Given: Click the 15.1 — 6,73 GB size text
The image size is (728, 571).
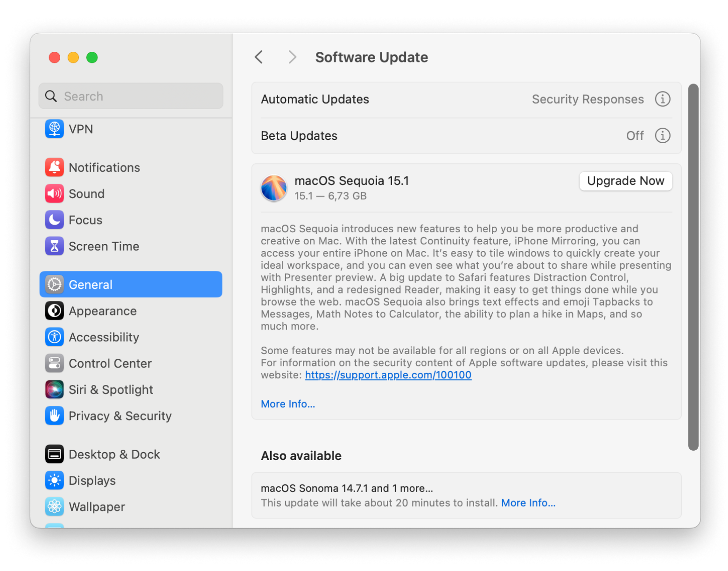Looking at the screenshot, I should click(330, 196).
